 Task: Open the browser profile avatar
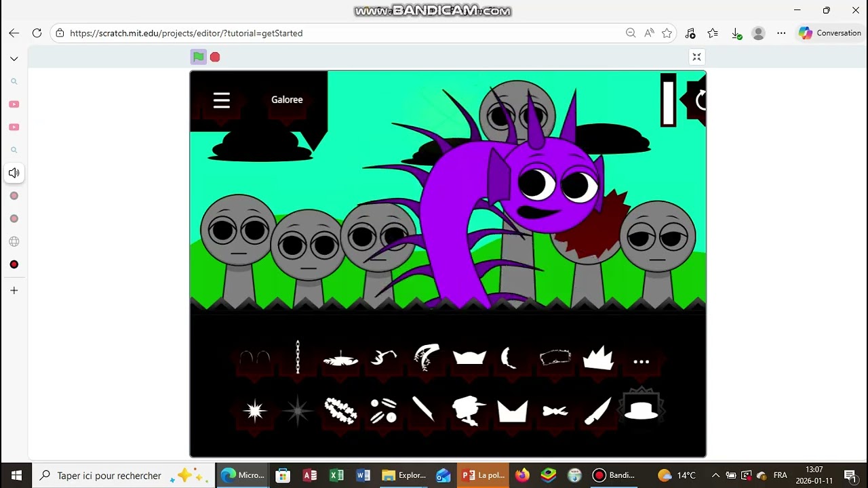(x=759, y=33)
